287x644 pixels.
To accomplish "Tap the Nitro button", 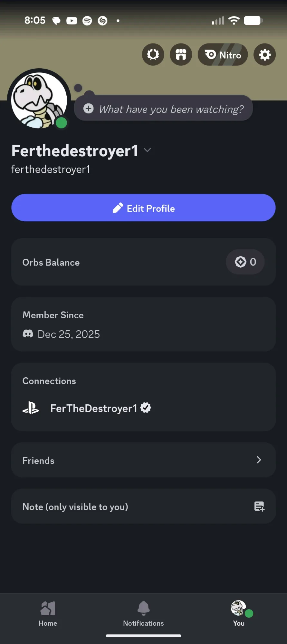I will click(x=223, y=54).
